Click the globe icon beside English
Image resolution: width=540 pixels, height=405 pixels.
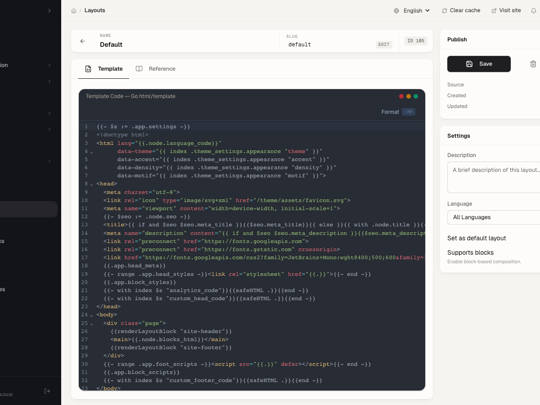coord(396,11)
